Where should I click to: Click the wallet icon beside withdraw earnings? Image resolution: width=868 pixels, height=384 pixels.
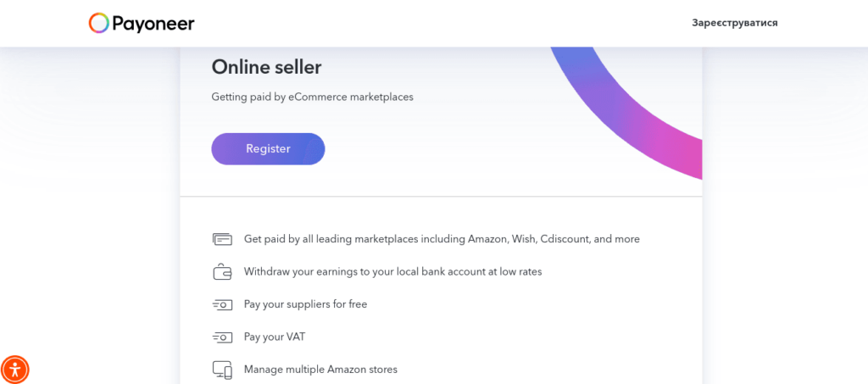(x=222, y=271)
